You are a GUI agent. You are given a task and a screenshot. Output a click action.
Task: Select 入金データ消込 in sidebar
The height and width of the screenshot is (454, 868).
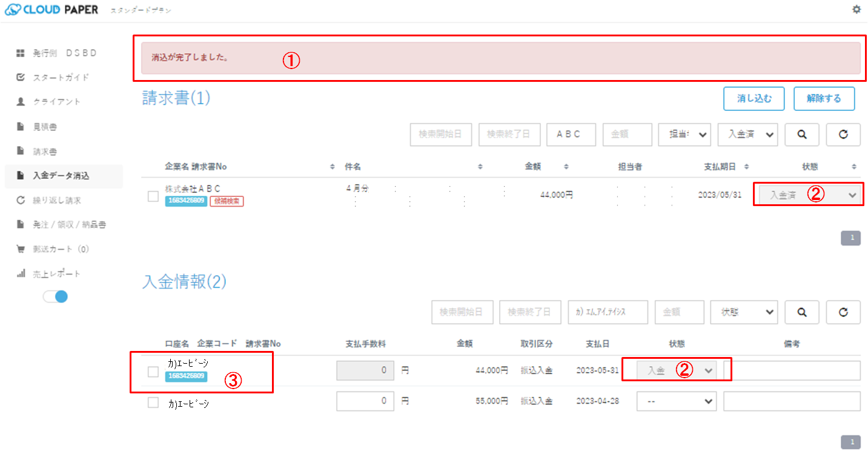[x=64, y=176]
